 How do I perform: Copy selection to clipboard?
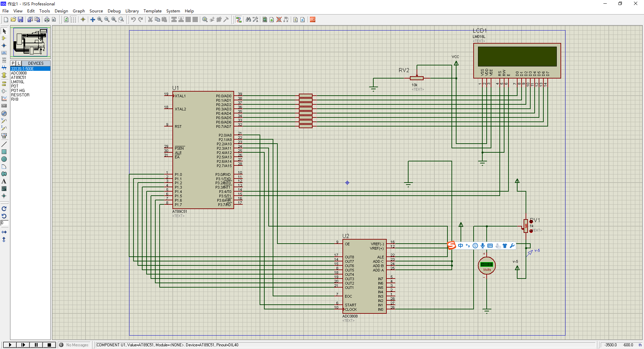click(x=157, y=19)
